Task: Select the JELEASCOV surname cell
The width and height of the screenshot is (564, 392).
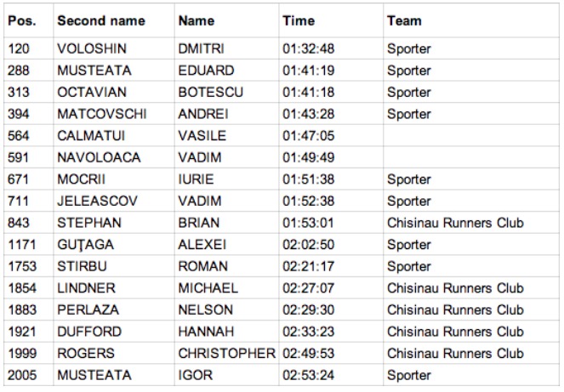Action: coord(114,201)
